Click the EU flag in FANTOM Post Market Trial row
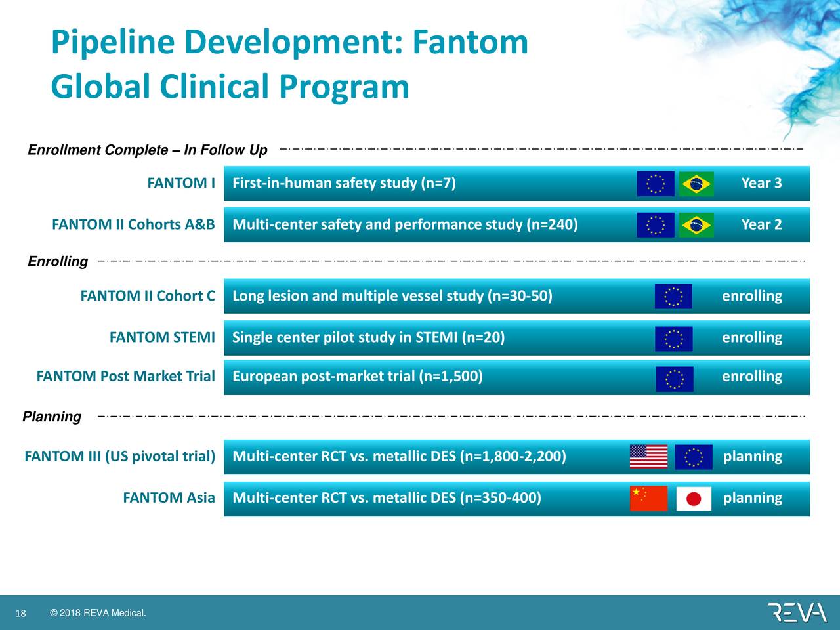The height and width of the screenshot is (630, 840). (675, 379)
